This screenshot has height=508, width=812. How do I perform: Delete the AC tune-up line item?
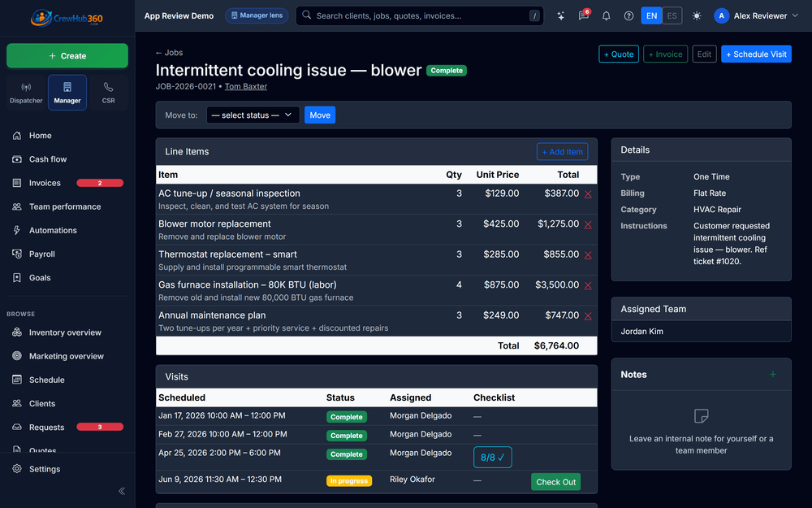(588, 194)
